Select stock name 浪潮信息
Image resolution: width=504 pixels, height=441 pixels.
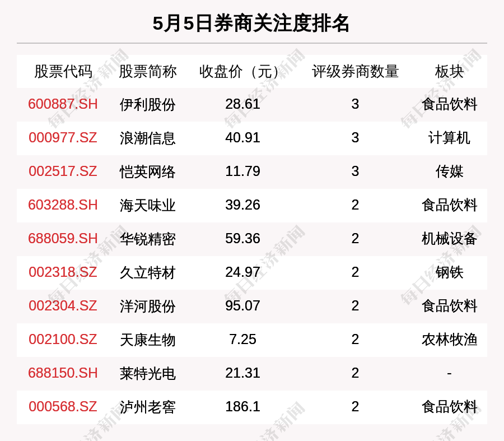pos(147,138)
